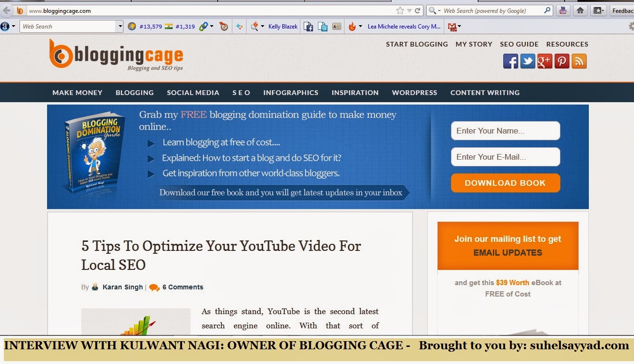Expand the Gmail notifier dropdown arrow
This screenshot has width=634, height=364.
point(459,27)
